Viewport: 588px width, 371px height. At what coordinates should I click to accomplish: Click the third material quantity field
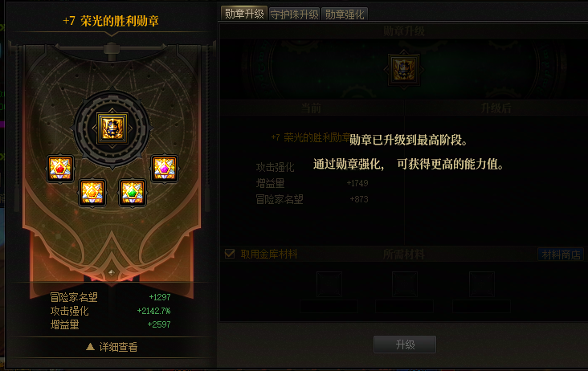(x=481, y=306)
